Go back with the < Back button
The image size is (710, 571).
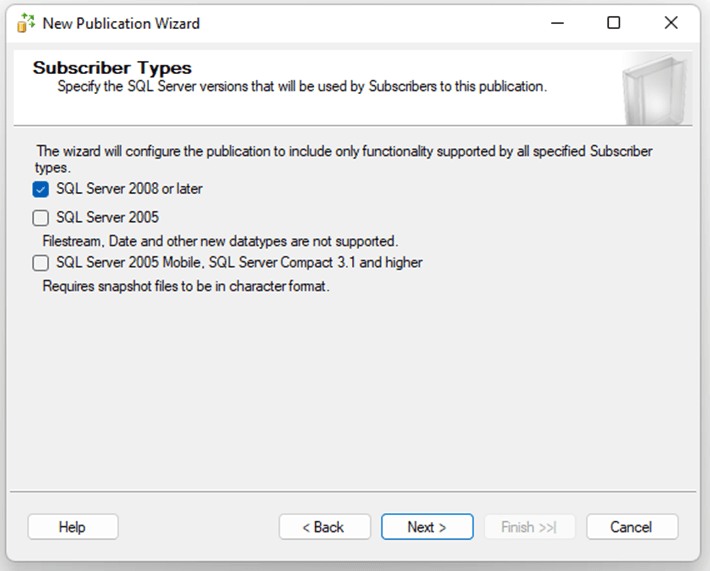click(325, 527)
